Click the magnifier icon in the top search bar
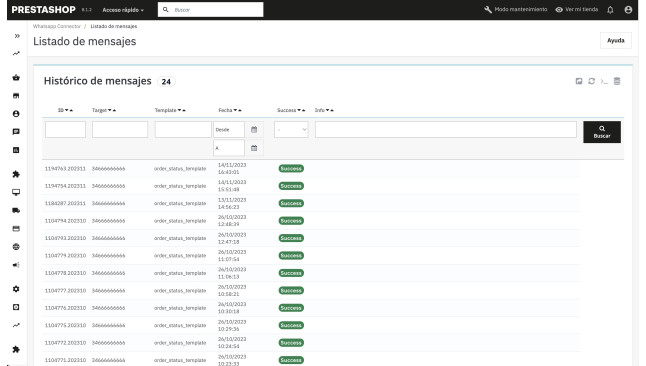Image resolution: width=646 pixels, height=366 pixels. pos(166,9)
